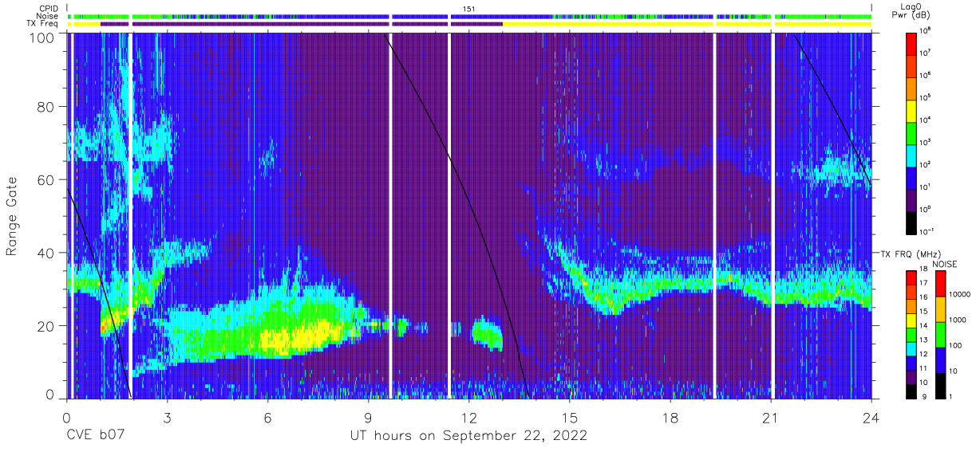Select the Range Gate tick label '20'
Image resolution: width=980 pixels, height=452 pixels.
click(45, 326)
